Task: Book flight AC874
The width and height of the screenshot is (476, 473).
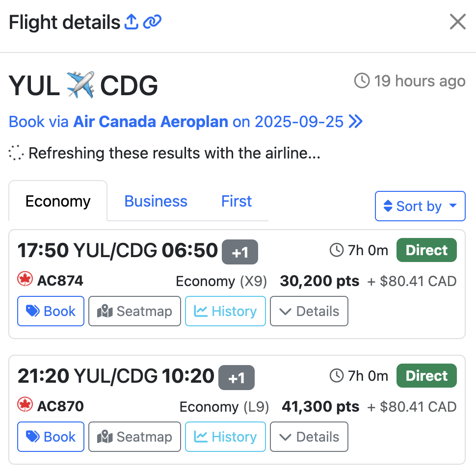Action: click(51, 311)
